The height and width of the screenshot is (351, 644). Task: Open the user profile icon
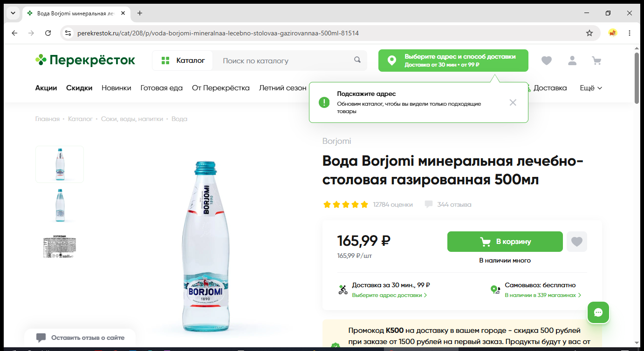coord(572,61)
